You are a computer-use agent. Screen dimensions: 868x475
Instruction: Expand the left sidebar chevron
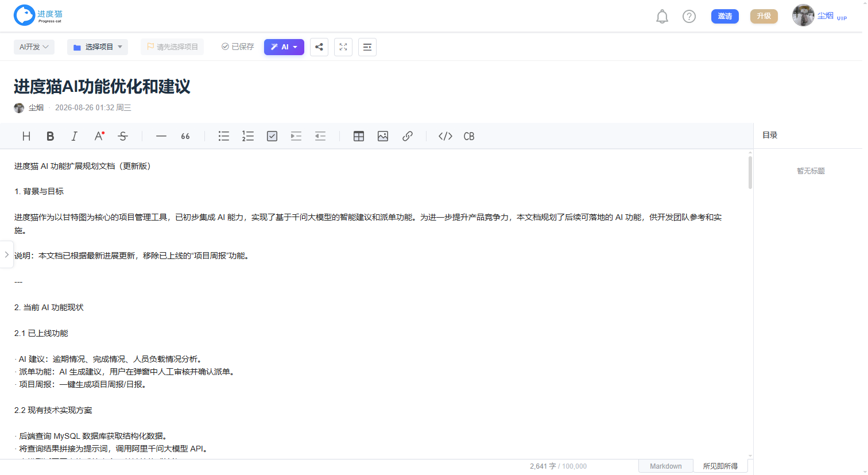click(6, 254)
